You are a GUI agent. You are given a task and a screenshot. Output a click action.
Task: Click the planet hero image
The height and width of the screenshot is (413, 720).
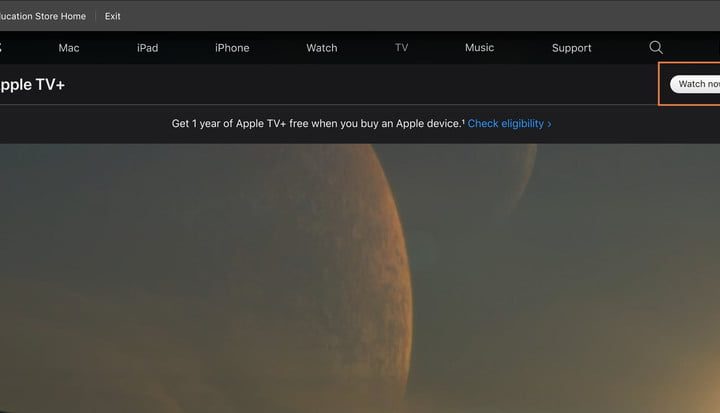(360, 278)
